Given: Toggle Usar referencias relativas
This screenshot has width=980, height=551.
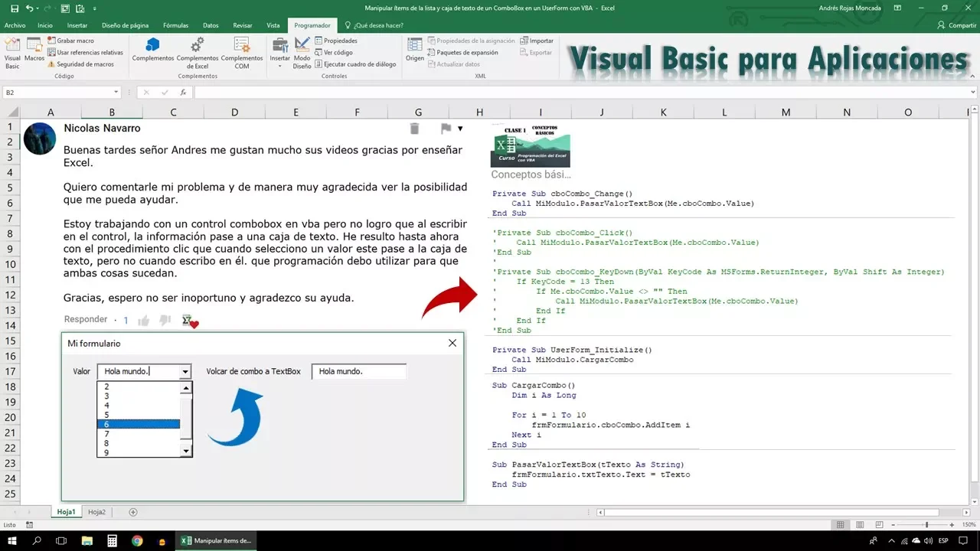Looking at the screenshot, I should [x=85, y=53].
